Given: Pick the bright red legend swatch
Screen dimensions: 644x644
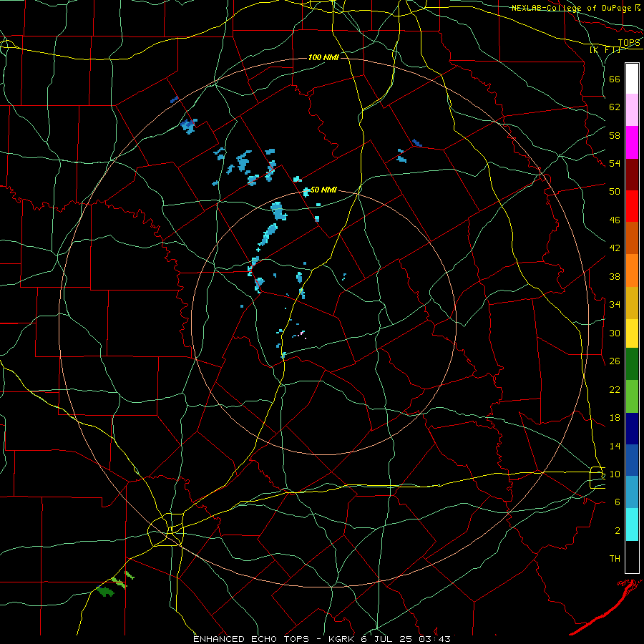Looking at the screenshot, I should point(632,206).
